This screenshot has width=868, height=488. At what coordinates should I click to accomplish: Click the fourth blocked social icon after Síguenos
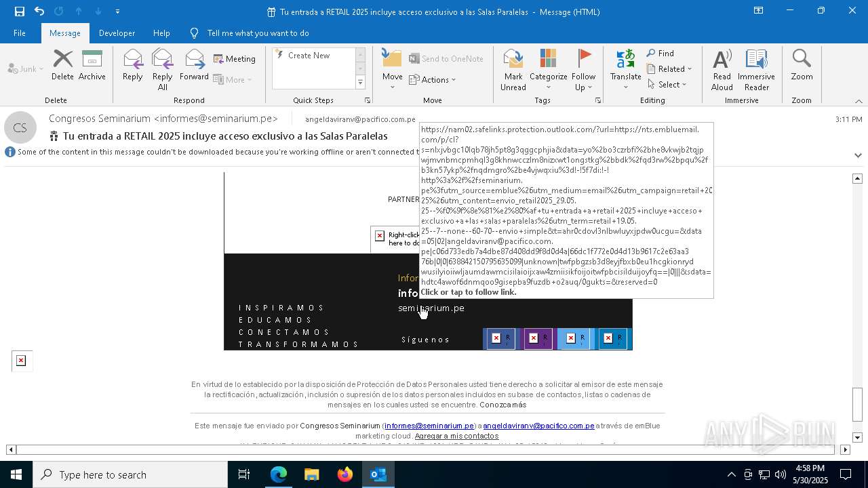(x=612, y=338)
